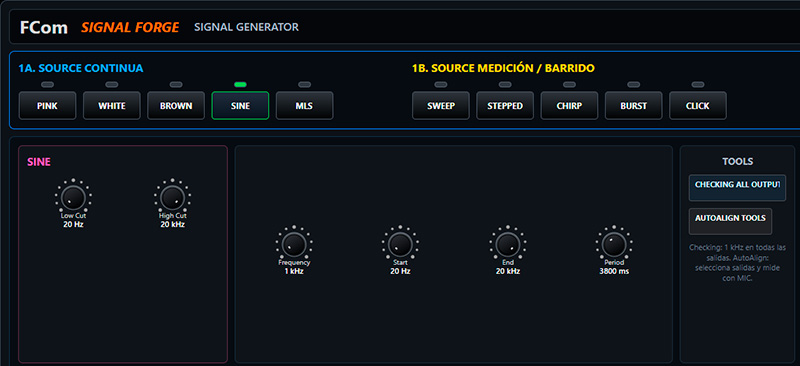800x366 pixels.
Task: Click the SIGNAL FORGE title
Action: (x=130, y=28)
